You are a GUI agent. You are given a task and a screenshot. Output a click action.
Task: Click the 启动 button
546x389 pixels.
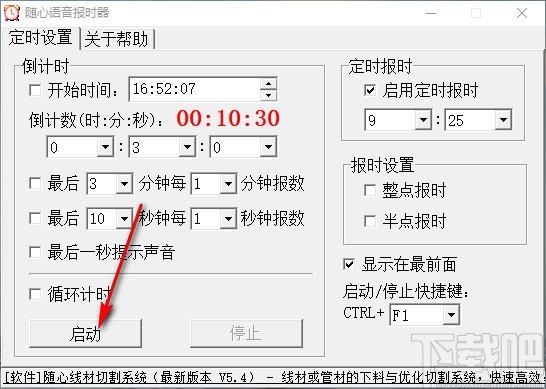pyautogui.click(x=85, y=333)
